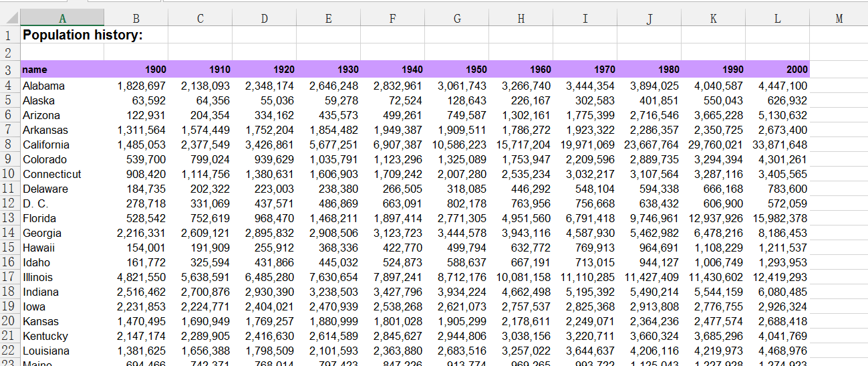
Task: Select row 3 header number
Action: 9,70
